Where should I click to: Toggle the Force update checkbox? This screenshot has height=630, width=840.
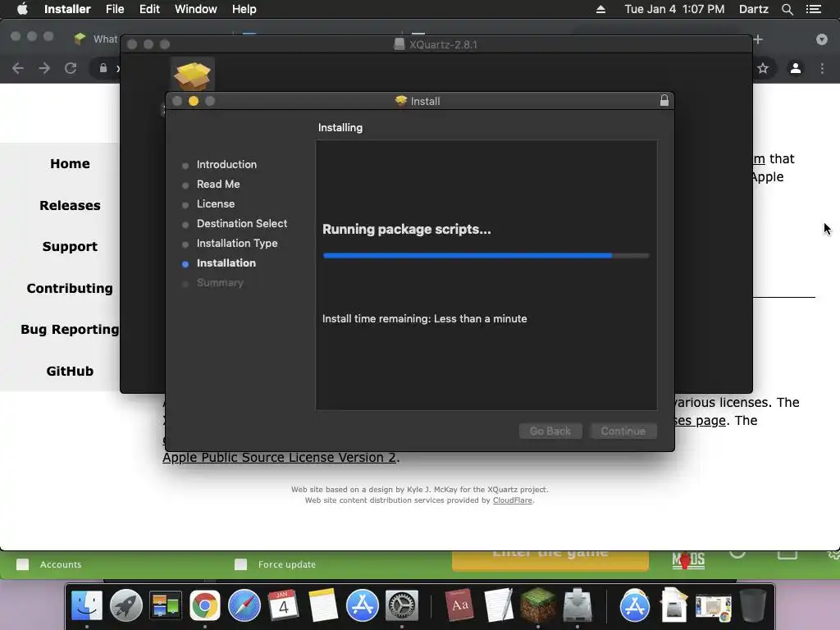[x=240, y=564]
